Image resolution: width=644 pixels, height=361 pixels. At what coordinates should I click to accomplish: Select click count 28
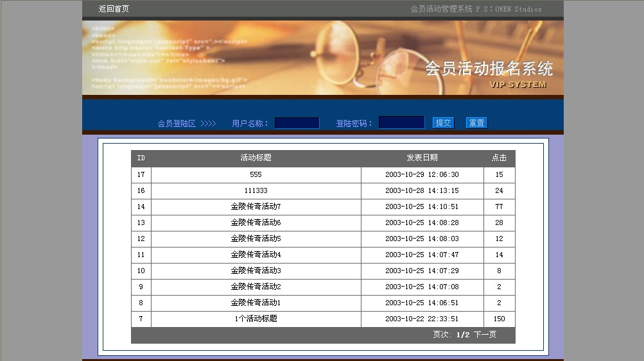pos(499,222)
